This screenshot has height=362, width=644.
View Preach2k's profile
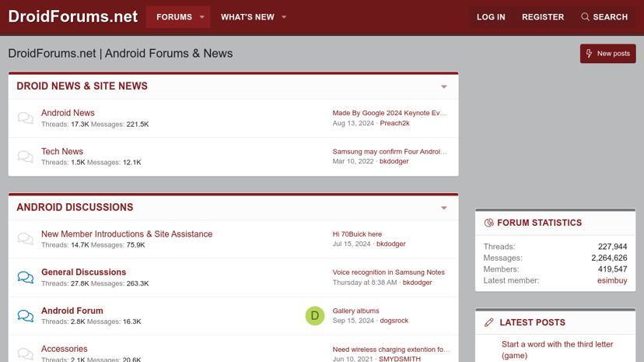tap(394, 123)
